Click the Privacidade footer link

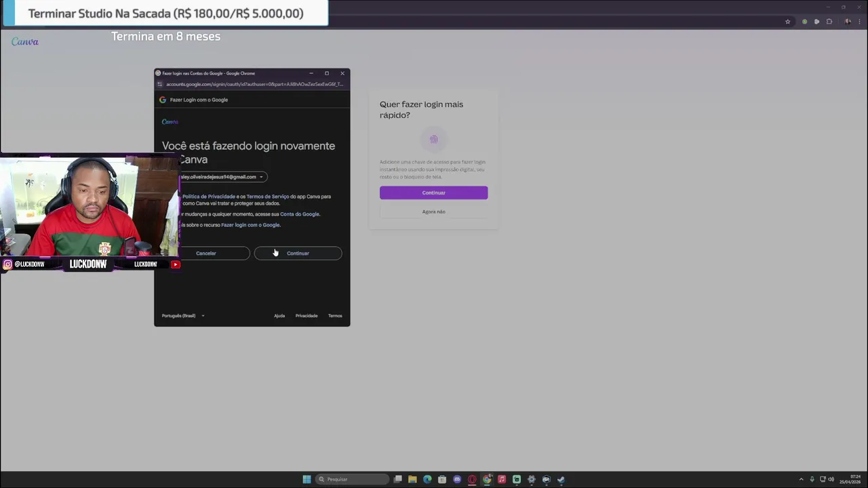point(307,316)
